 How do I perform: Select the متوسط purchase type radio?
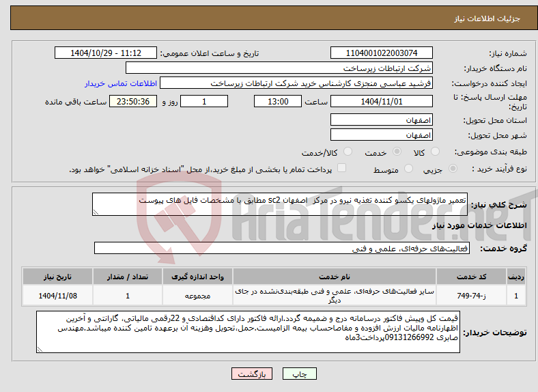(x=408, y=169)
